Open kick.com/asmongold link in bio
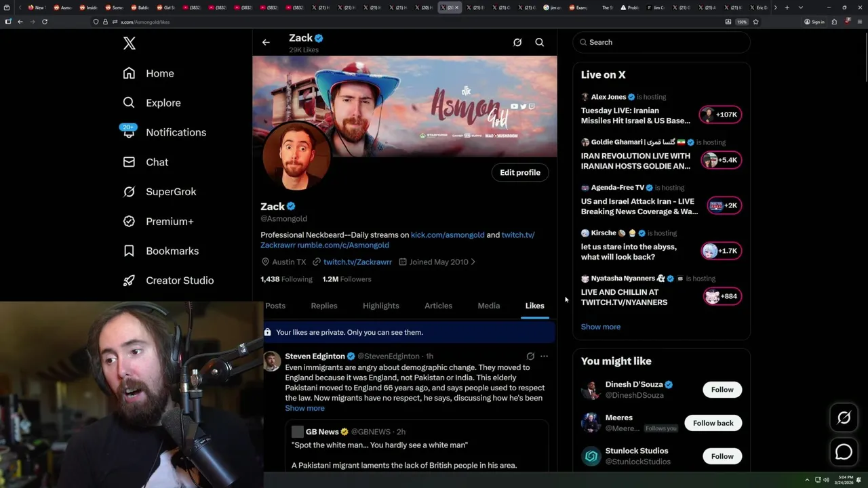This screenshot has height=488, width=868. [x=448, y=235]
